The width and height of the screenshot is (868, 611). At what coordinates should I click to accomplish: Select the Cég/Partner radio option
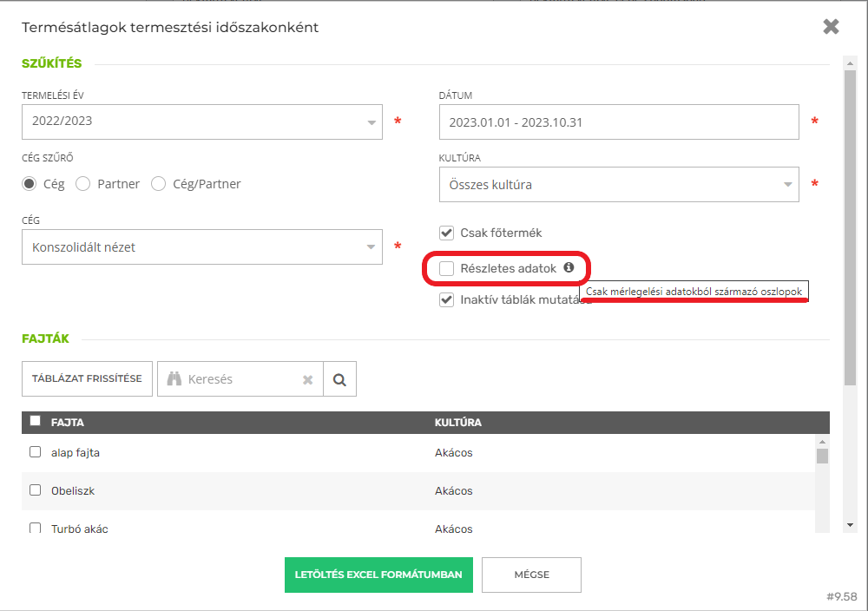click(158, 184)
